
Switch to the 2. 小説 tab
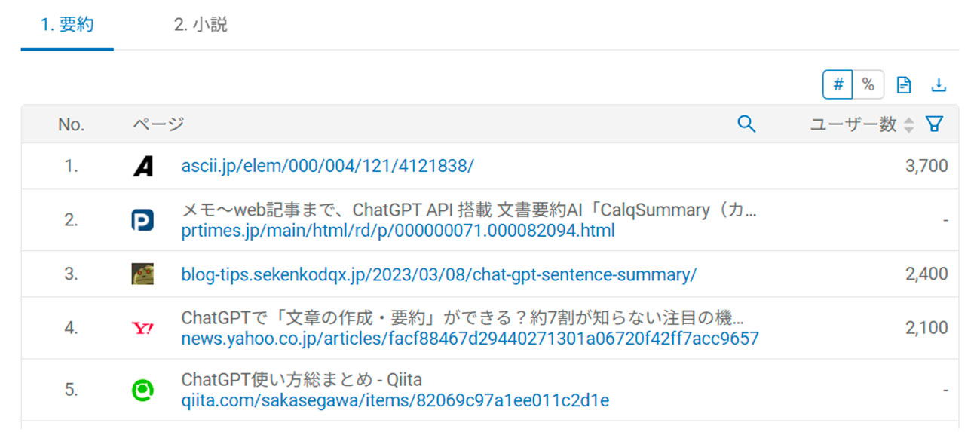tap(201, 25)
